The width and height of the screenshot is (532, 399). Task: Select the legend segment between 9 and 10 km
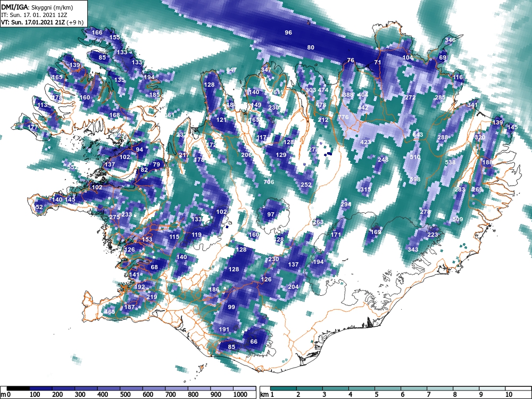click(492, 389)
